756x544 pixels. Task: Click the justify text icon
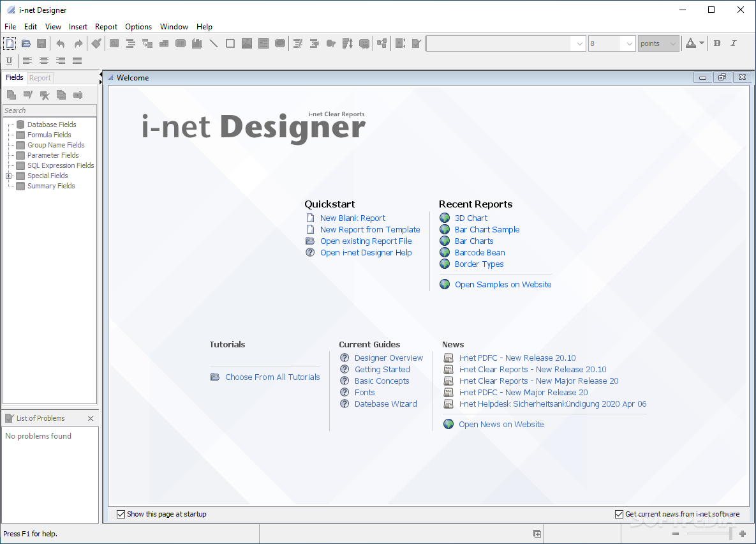point(77,60)
